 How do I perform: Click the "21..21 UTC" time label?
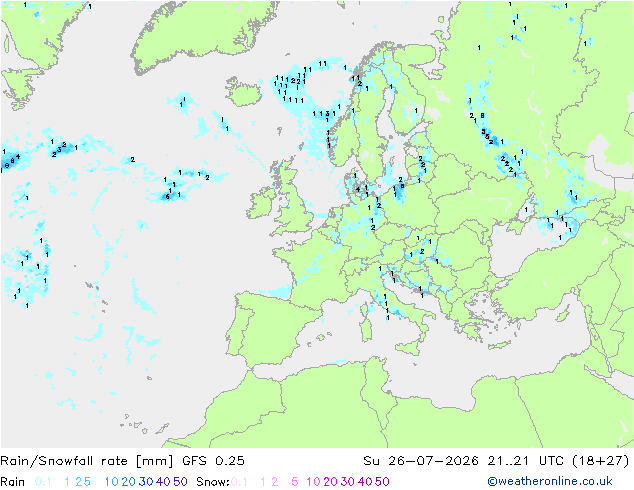click(x=526, y=461)
